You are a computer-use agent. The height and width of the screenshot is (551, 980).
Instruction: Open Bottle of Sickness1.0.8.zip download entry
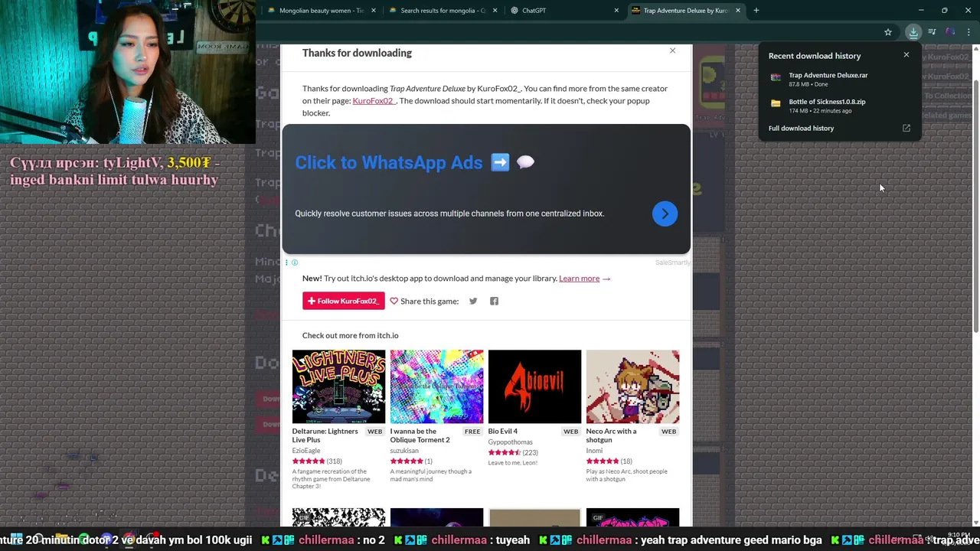point(840,106)
